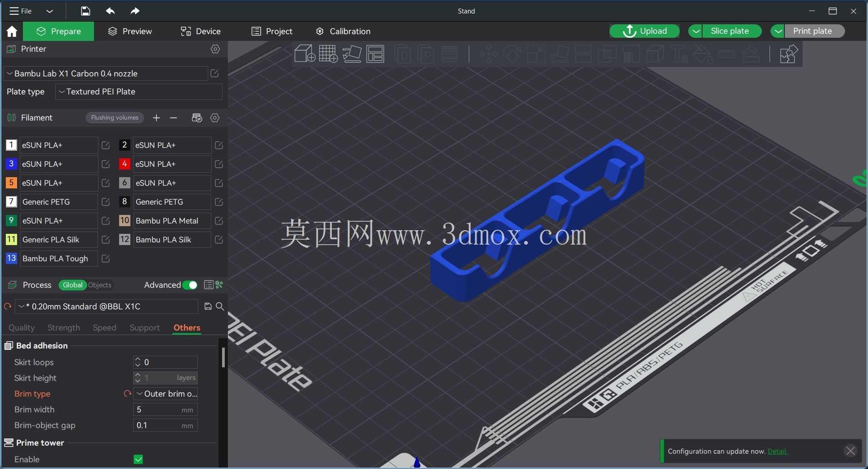Screen dimensions: 868x469
Task: Open the Calibration tab
Action: pyautogui.click(x=343, y=31)
